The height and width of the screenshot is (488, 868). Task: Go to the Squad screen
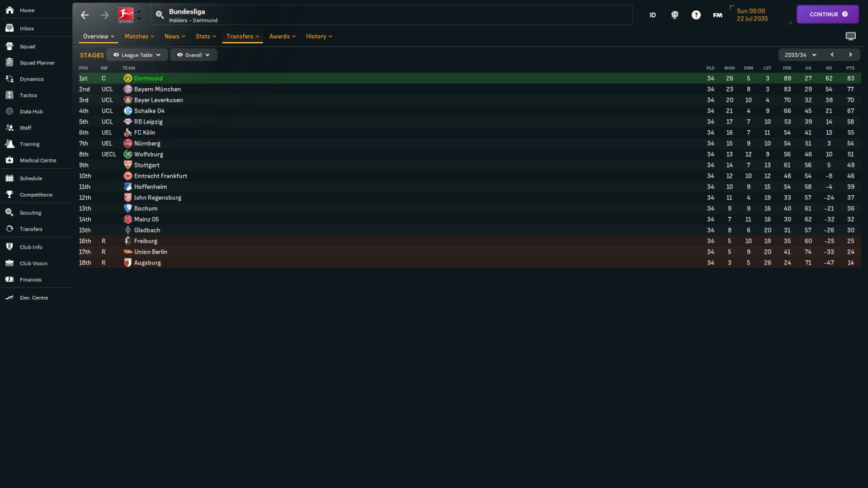pos(27,47)
